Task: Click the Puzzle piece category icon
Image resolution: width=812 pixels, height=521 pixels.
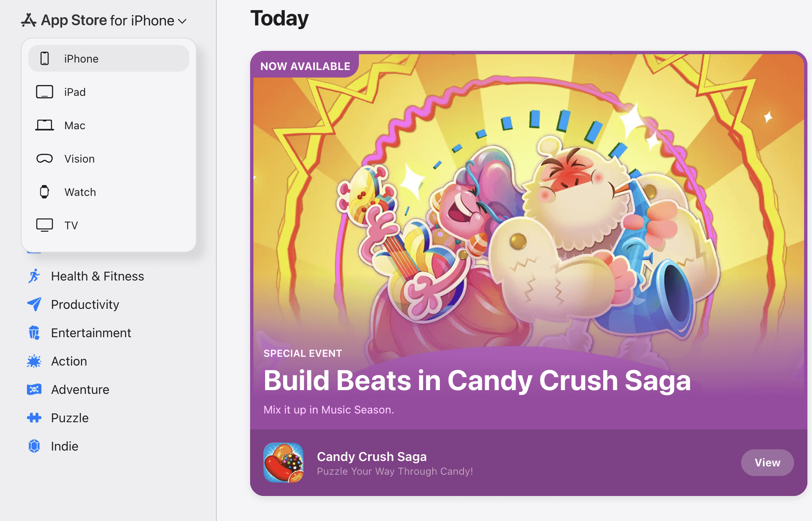Action: point(35,418)
